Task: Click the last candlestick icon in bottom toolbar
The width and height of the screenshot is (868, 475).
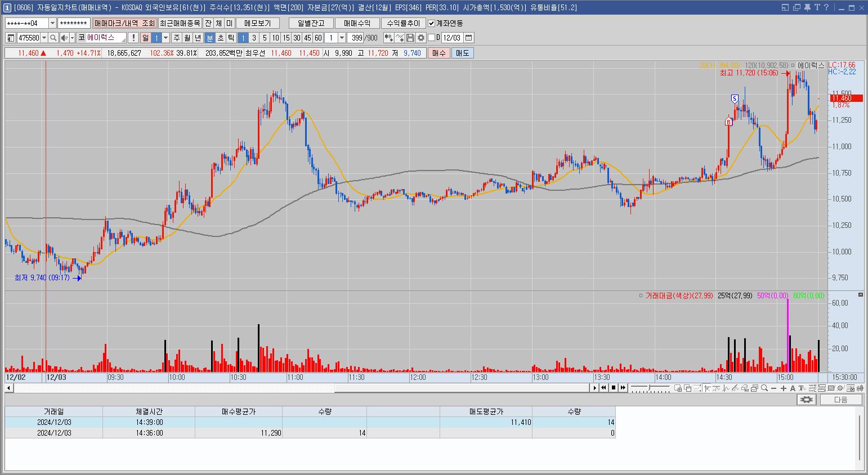Action: (860, 388)
